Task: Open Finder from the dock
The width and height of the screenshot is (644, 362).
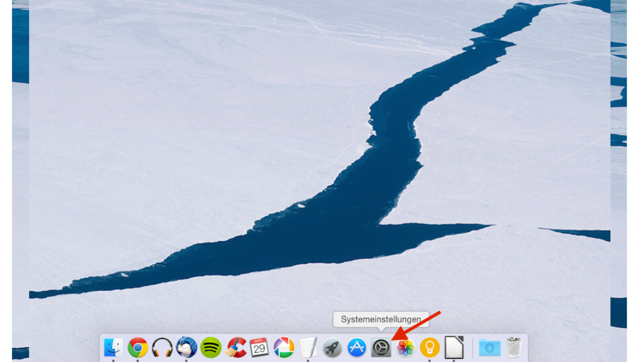Action: (x=114, y=347)
